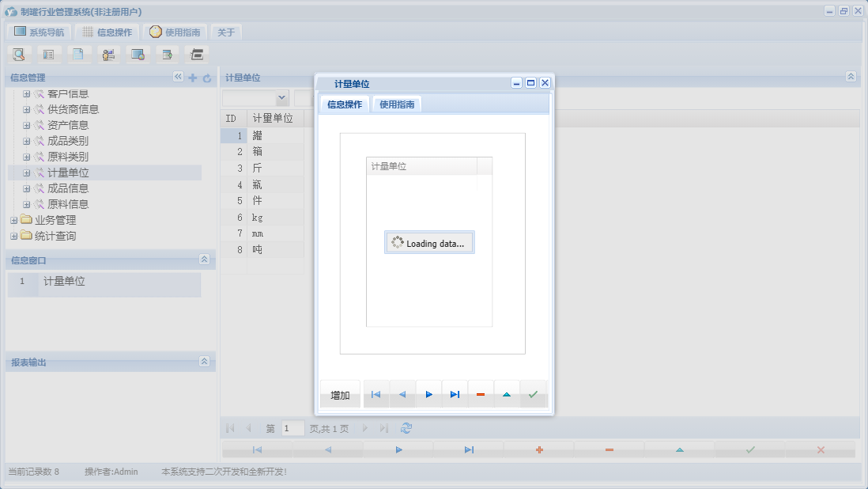Go to last record in dialog

(455, 394)
